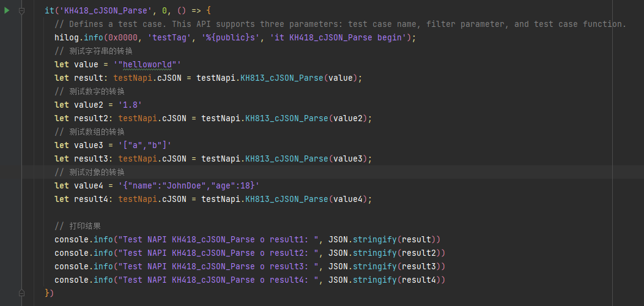Click the '["a","b"]' array string
Image resolution: width=644 pixels, height=306 pixels.
coord(145,146)
